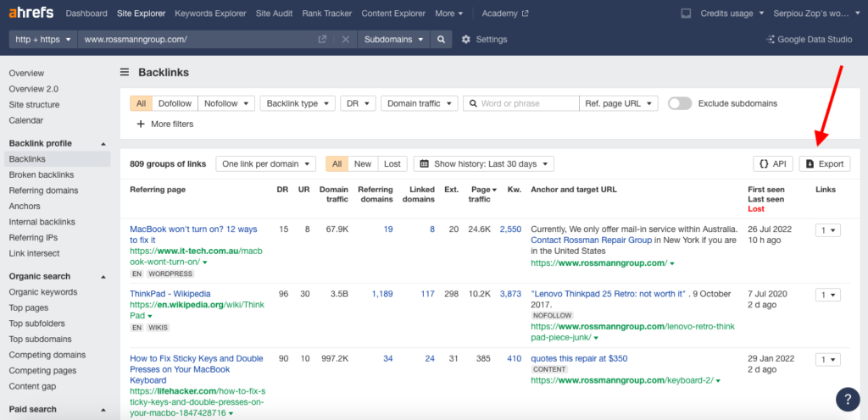Collapse the Paid search section
The width and height of the screenshot is (868, 420).
pyautogui.click(x=103, y=410)
